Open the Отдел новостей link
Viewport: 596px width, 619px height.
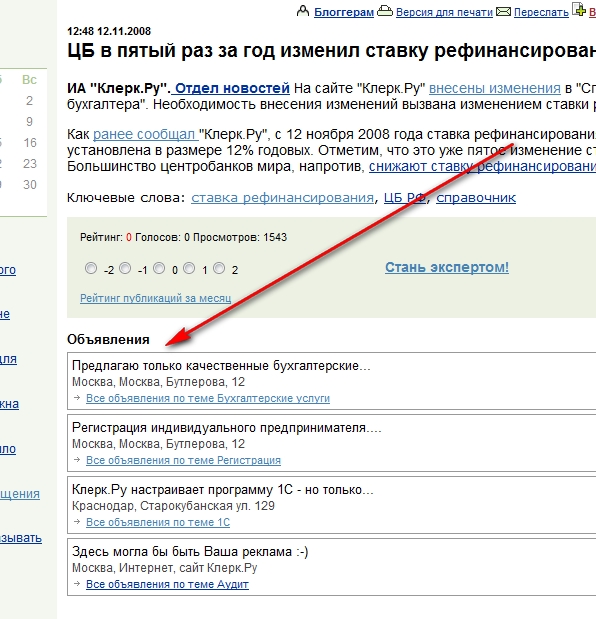(x=232, y=88)
